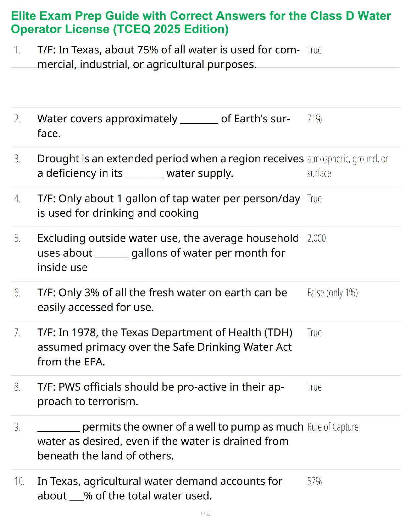Click question 1 about Texas 75% water use
411x532 pixels.
168,57
